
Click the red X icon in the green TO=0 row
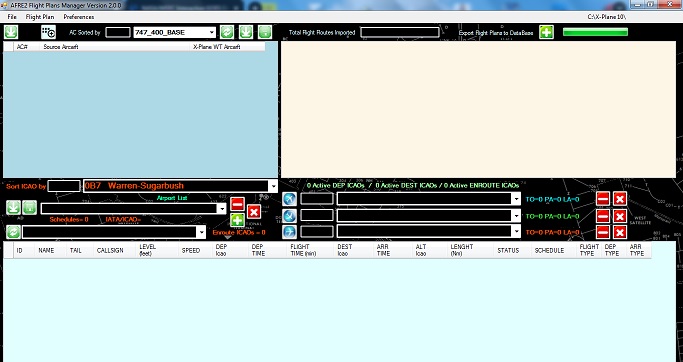coord(620,216)
